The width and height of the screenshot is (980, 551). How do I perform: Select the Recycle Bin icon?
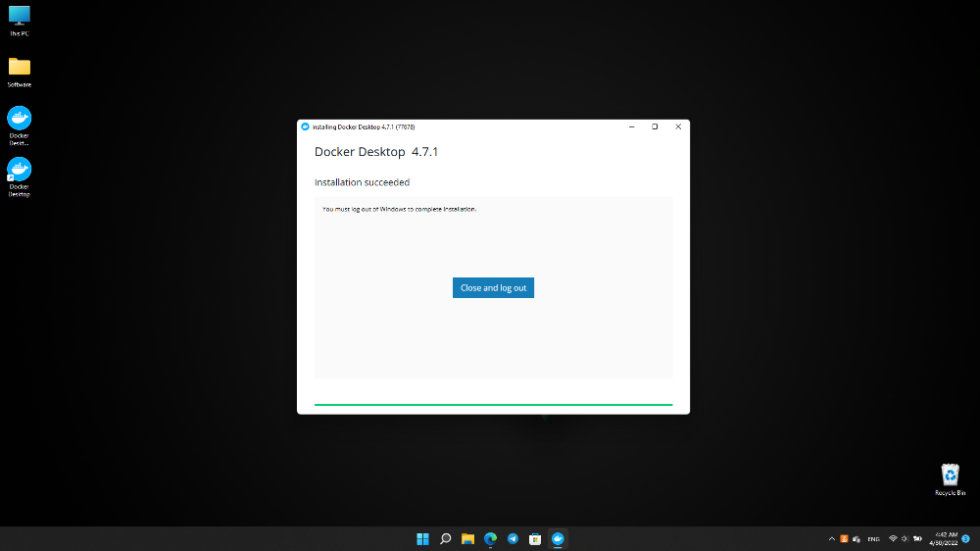pyautogui.click(x=950, y=479)
